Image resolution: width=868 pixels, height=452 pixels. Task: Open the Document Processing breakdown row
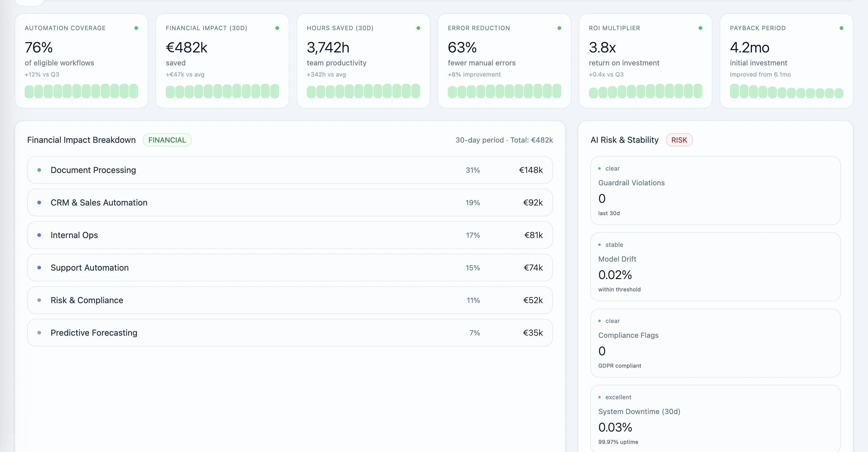[x=290, y=170]
